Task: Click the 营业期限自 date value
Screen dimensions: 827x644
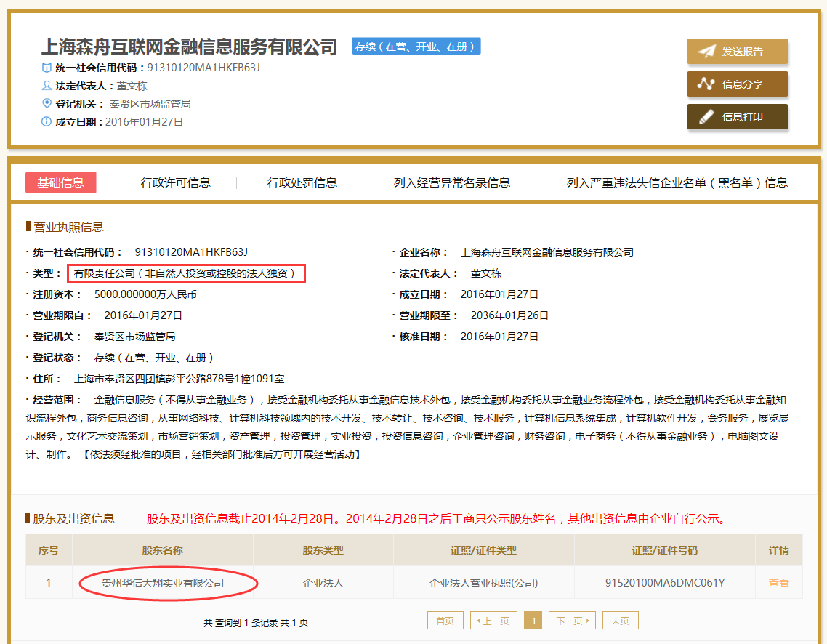Action: tap(143, 315)
